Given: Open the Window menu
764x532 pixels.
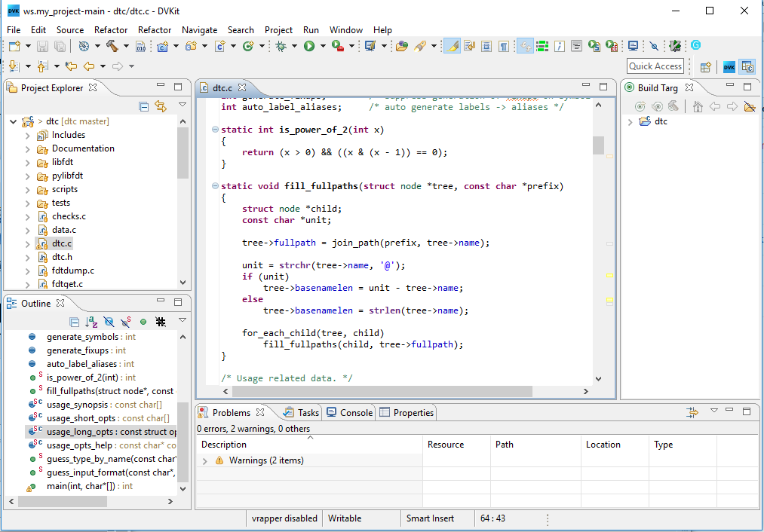Looking at the screenshot, I should coord(346,29).
